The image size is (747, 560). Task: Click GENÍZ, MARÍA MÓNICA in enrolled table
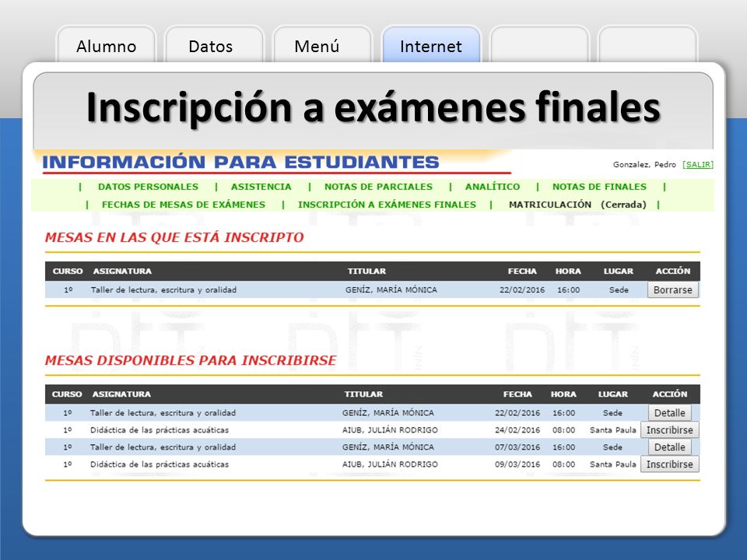(x=391, y=289)
